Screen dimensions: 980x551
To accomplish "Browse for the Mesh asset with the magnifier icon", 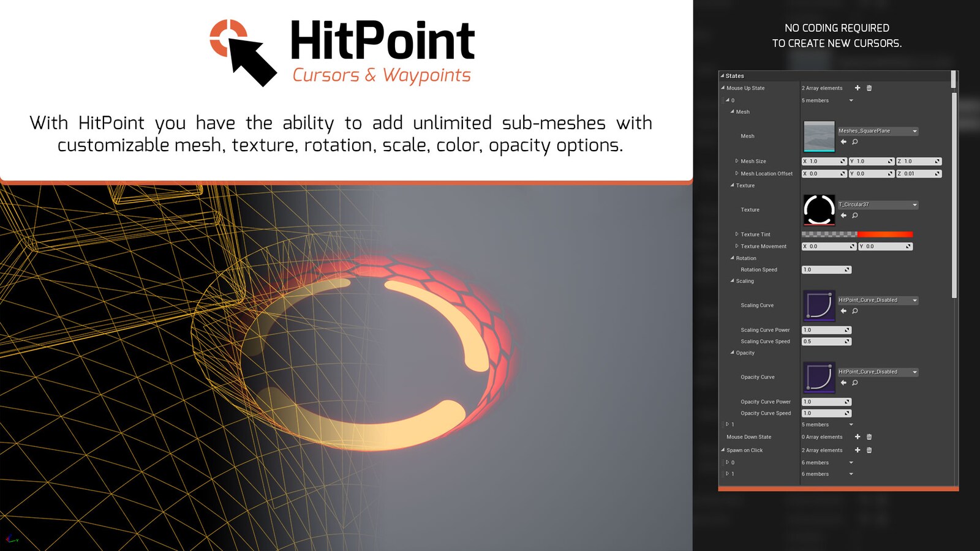I will [x=854, y=142].
